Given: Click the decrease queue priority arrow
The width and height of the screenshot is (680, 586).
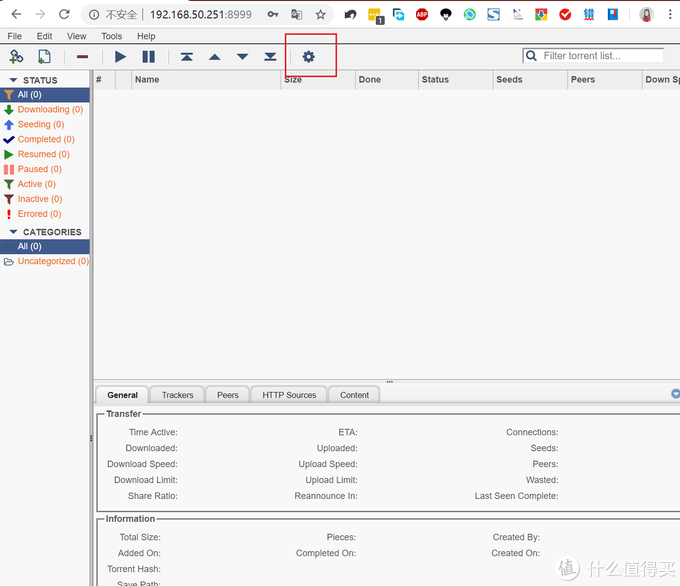Looking at the screenshot, I should point(242,57).
